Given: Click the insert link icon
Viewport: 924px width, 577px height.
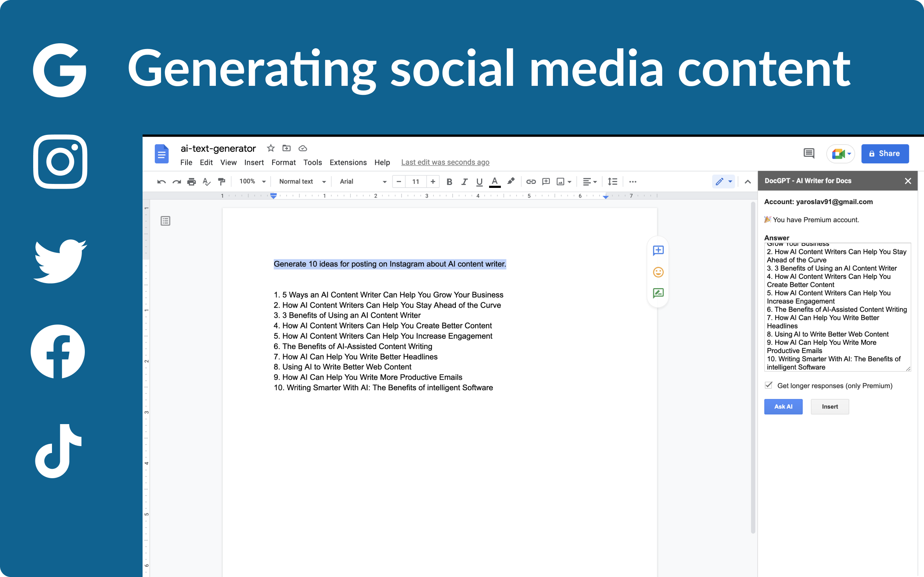Looking at the screenshot, I should tap(529, 181).
